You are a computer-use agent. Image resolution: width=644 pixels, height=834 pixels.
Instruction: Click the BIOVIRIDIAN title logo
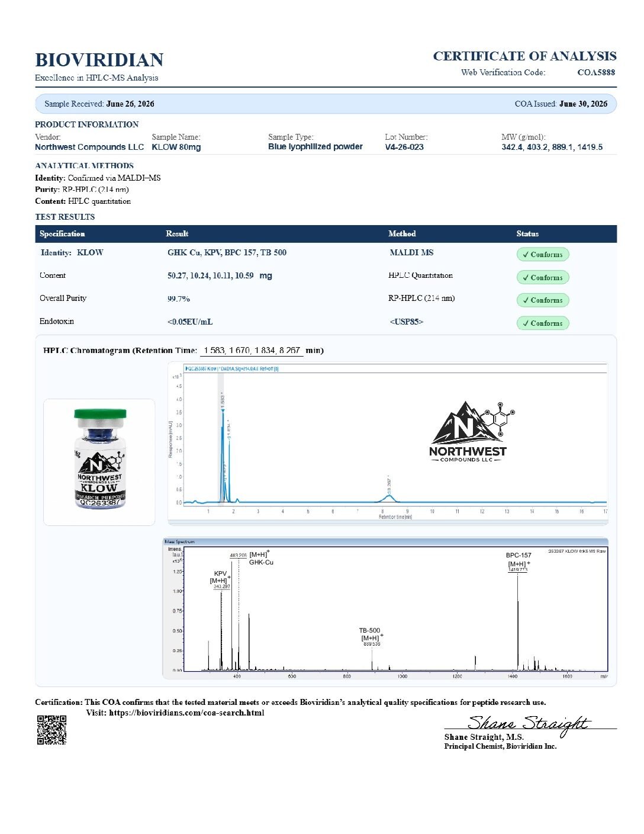(99, 60)
